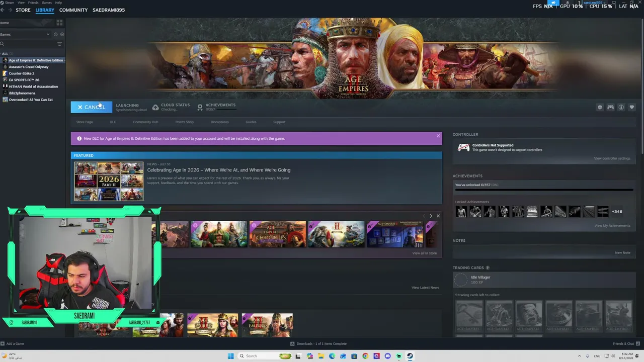Switch to the STORE tab
The image size is (644, 362).
(23, 10)
